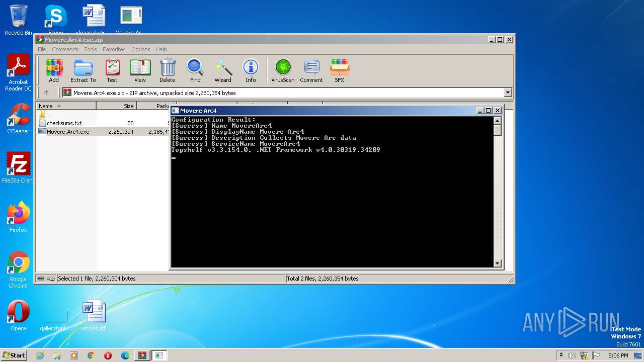Open the CCleaner desktop shortcut
Image resolution: width=644 pixels, height=362 pixels.
[x=18, y=119]
